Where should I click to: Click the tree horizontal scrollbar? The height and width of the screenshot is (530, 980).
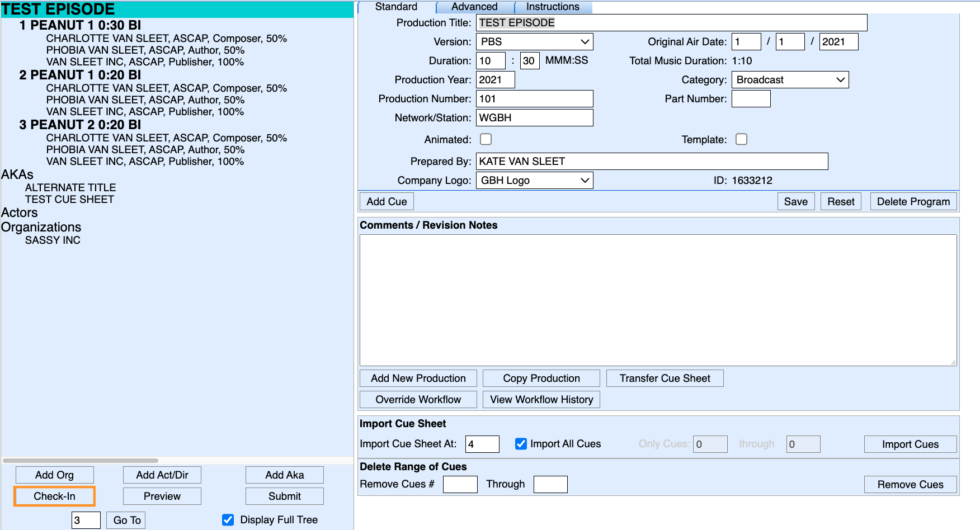81,461
